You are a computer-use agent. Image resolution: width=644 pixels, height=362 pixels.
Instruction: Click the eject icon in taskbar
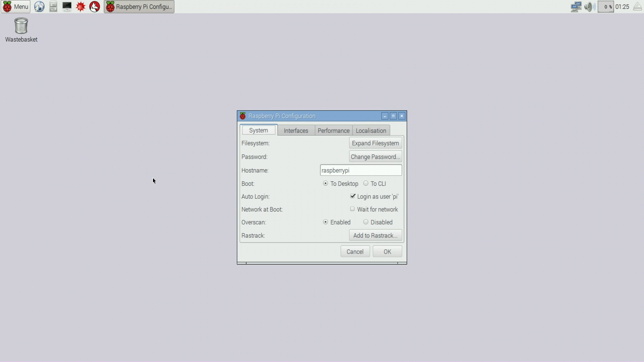[637, 7]
